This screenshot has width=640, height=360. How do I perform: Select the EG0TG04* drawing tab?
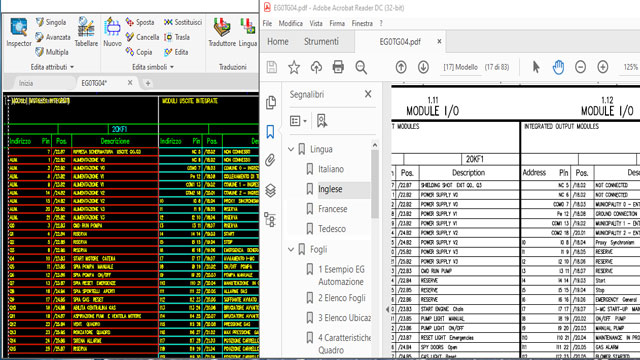tap(94, 83)
